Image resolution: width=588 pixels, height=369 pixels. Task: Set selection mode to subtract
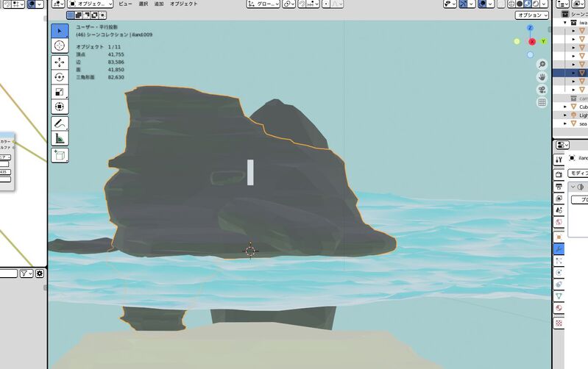[x=86, y=15]
